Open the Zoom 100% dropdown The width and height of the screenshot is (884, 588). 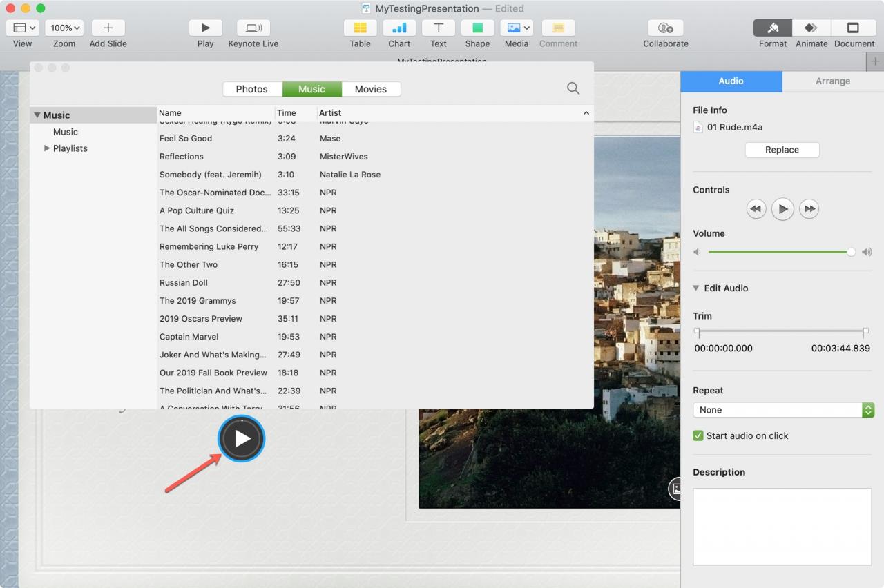(x=65, y=28)
